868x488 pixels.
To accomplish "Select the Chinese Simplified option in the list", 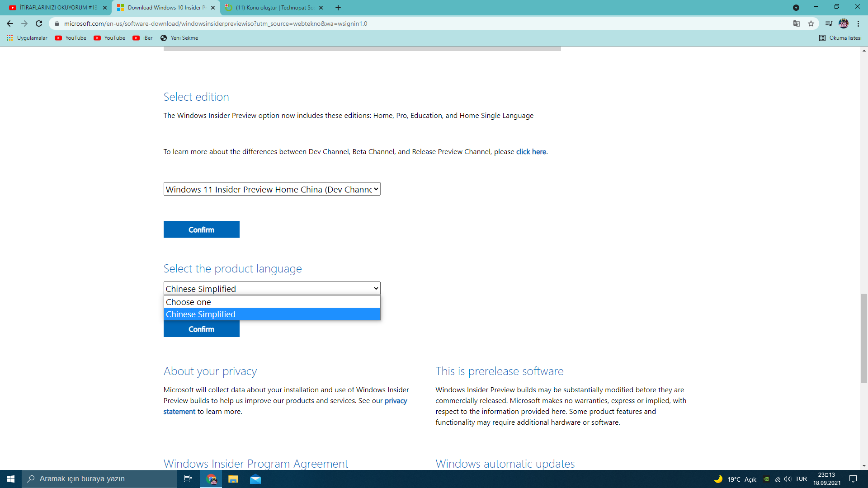I will [272, 314].
